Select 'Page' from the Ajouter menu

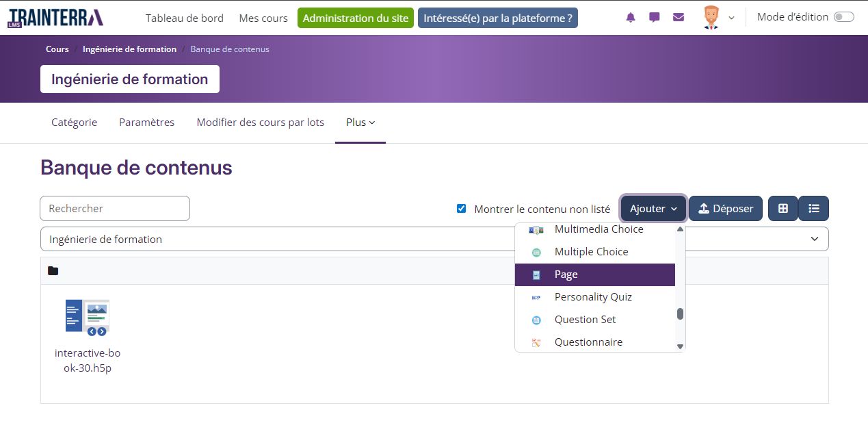(x=566, y=274)
